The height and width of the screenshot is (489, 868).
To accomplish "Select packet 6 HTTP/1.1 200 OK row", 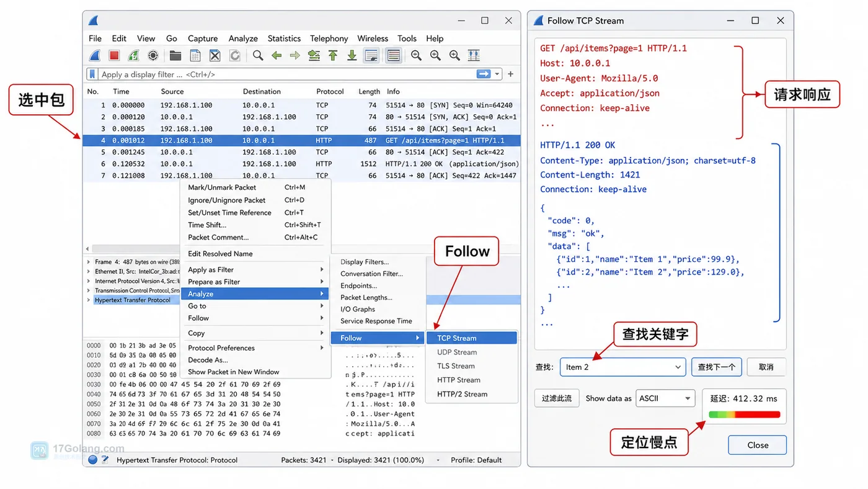I will point(302,164).
